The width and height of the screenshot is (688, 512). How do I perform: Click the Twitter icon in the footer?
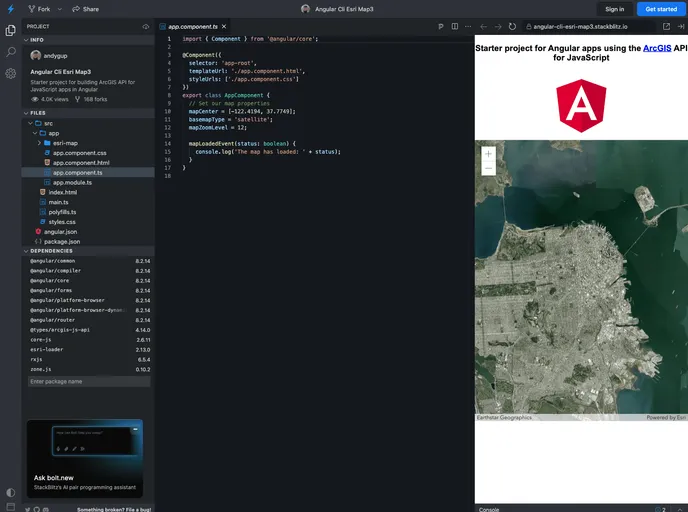(x=28, y=509)
